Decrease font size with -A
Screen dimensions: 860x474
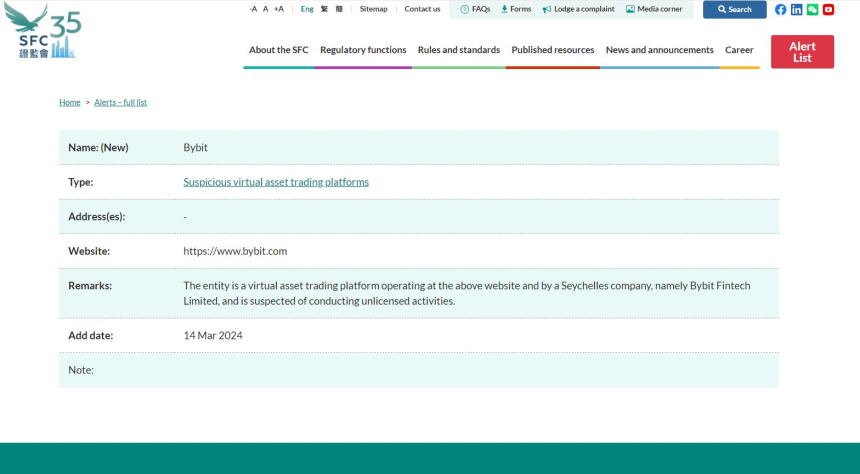(253, 9)
